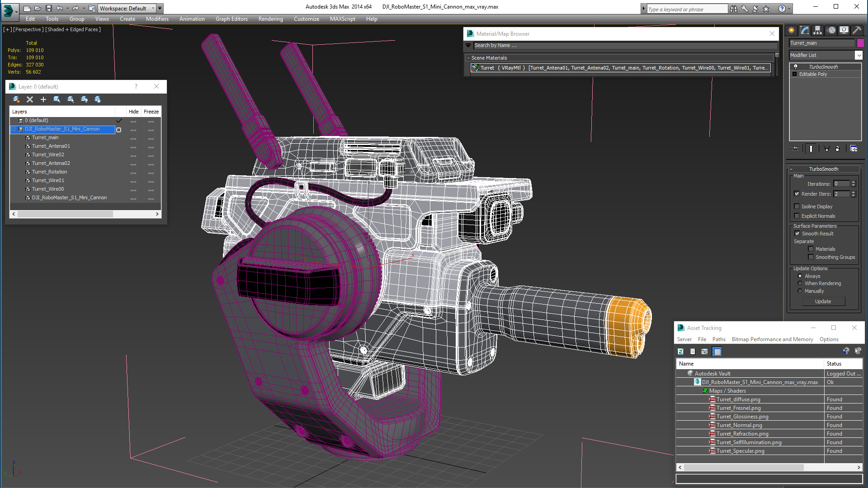
Task: Click Delete Layer X icon in Layer dialog
Action: tap(30, 99)
